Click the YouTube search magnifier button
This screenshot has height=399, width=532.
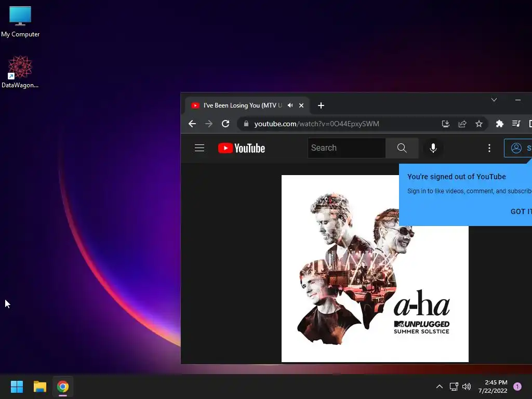[402, 148]
